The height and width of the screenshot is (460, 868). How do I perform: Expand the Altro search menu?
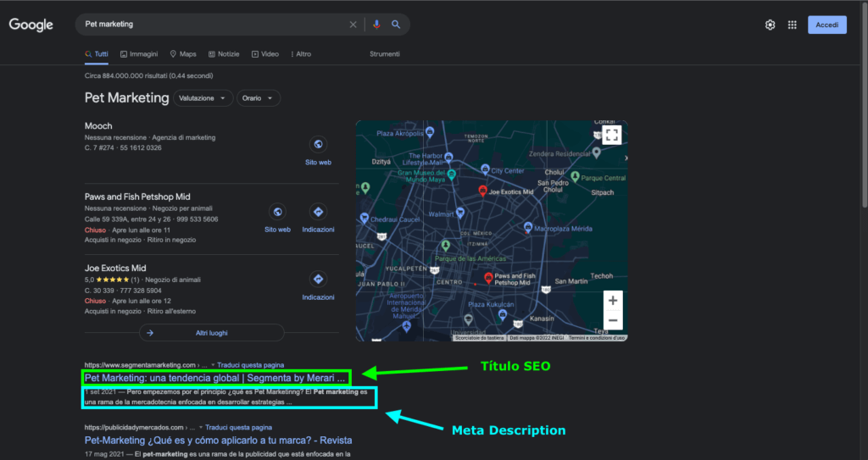(x=301, y=54)
